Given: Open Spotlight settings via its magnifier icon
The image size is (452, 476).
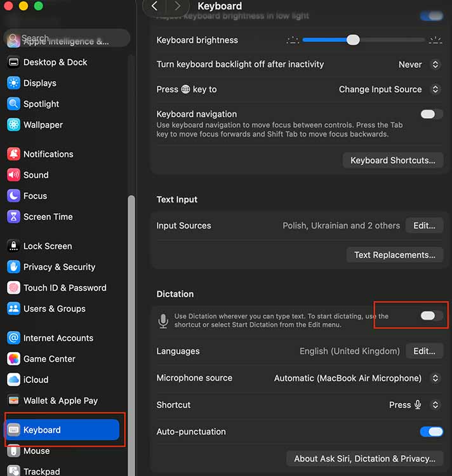Looking at the screenshot, I should coord(13,104).
